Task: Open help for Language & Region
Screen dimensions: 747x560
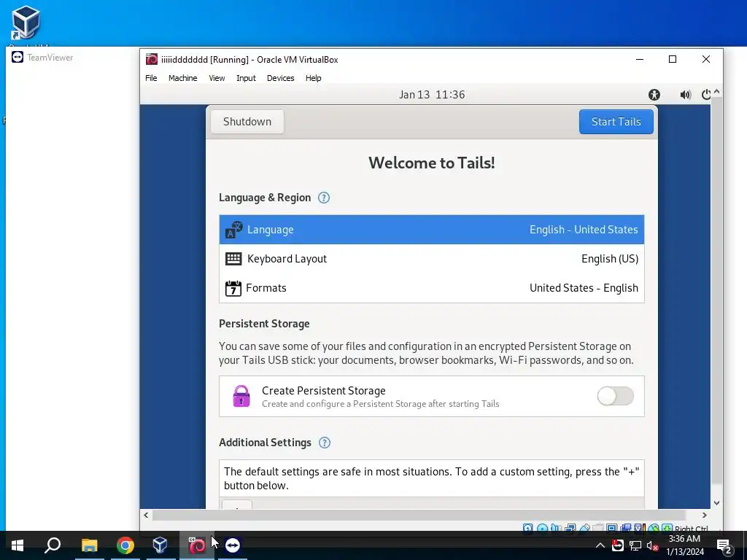Action: tap(323, 198)
